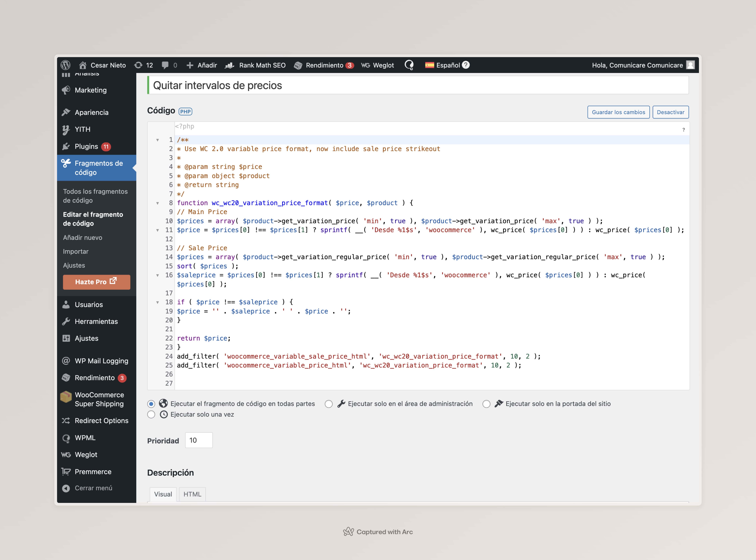Click the PHP badge beside Código
This screenshot has height=560, width=756.
[x=185, y=112]
